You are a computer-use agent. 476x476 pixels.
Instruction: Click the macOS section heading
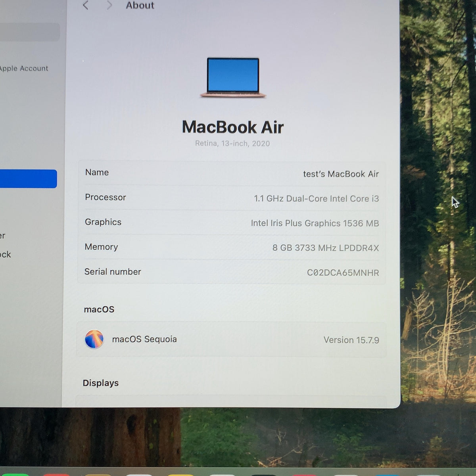(99, 309)
